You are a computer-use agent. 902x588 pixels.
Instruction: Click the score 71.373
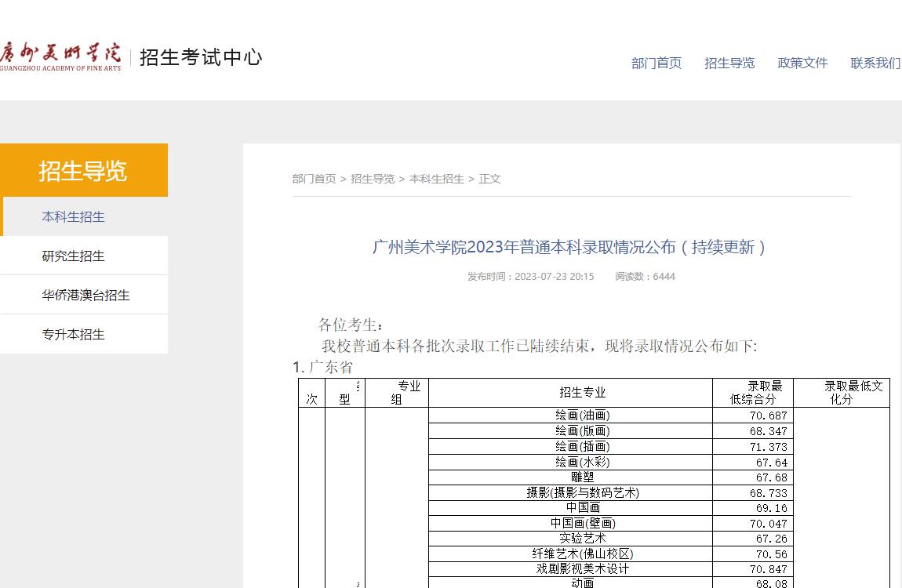click(x=768, y=447)
